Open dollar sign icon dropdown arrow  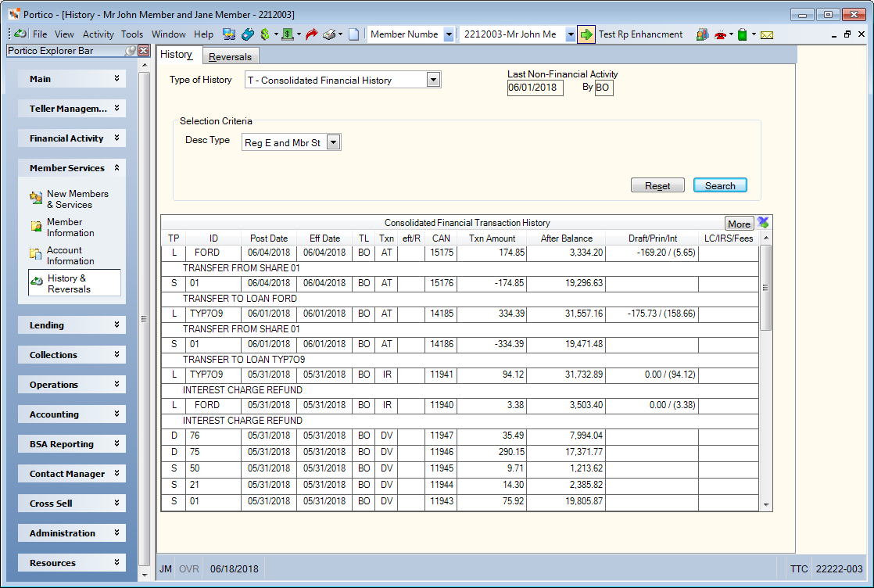(276, 34)
